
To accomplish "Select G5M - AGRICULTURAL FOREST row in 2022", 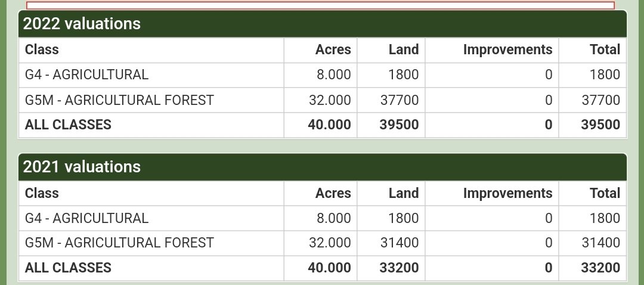I will click(x=323, y=100).
